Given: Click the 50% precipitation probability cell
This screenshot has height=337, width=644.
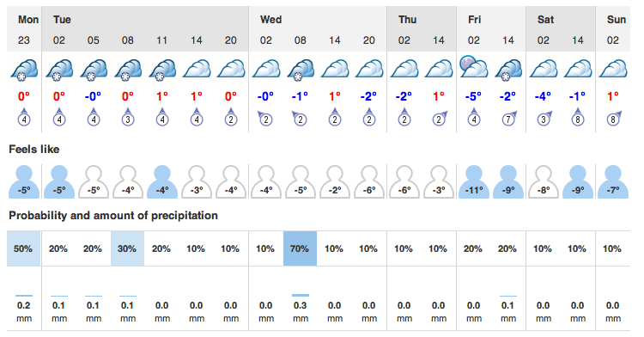Looking at the screenshot, I should 23,248.
